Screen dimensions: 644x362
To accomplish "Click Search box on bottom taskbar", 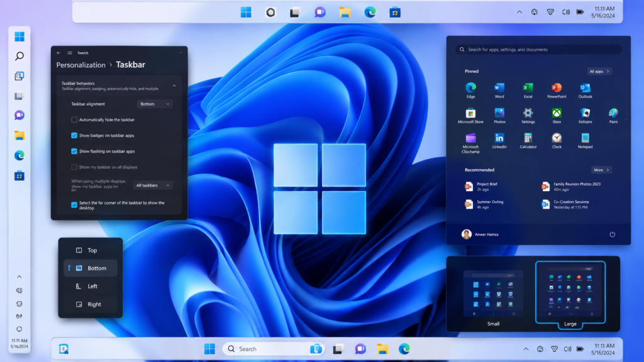I will [274, 349].
